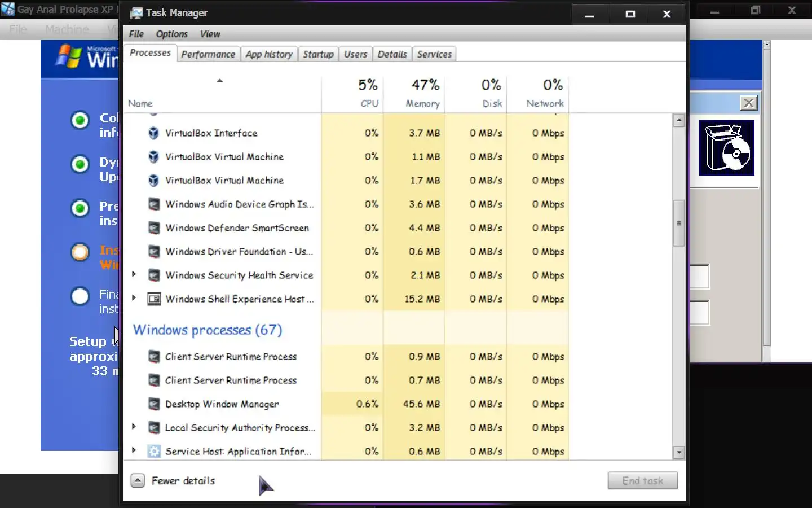The image size is (812, 508).
Task: Expand the Local Security Authority Process row
Action: click(x=134, y=427)
